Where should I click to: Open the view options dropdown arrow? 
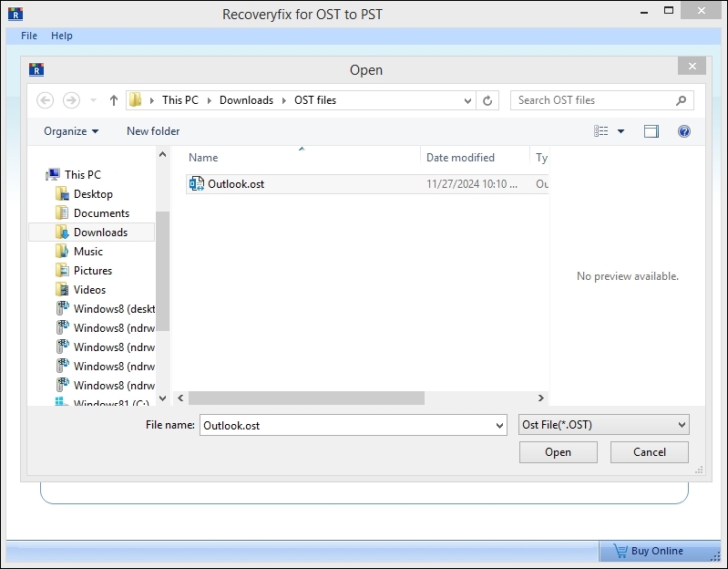pyautogui.click(x=620, y=131)
